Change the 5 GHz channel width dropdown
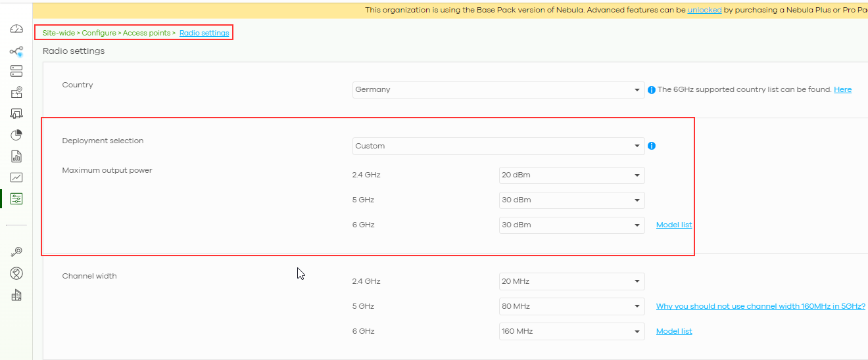The image size is (868, 360). coord(571,306)
